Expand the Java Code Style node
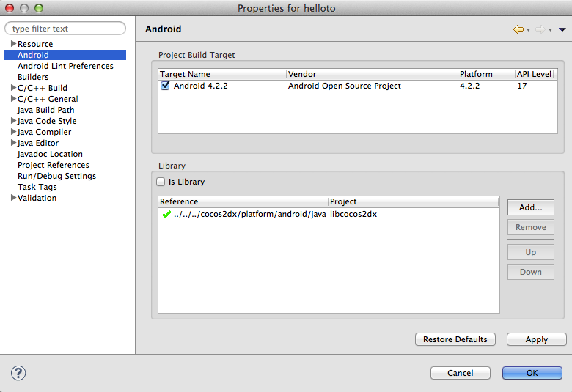572x392 pixels. 13,121
